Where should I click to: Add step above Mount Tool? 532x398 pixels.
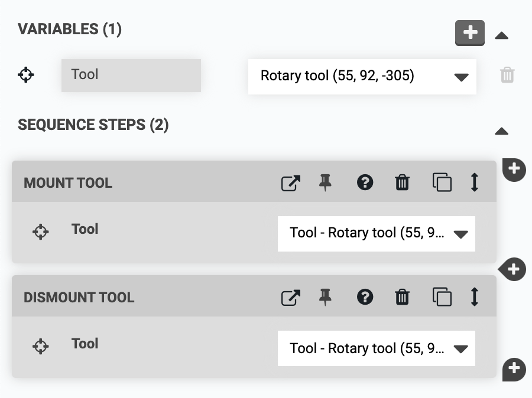tap(514, 169)
